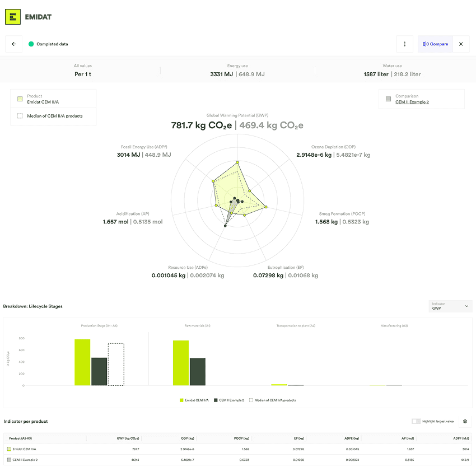
Task: Click the Compare button
Action: click(435, 44)
